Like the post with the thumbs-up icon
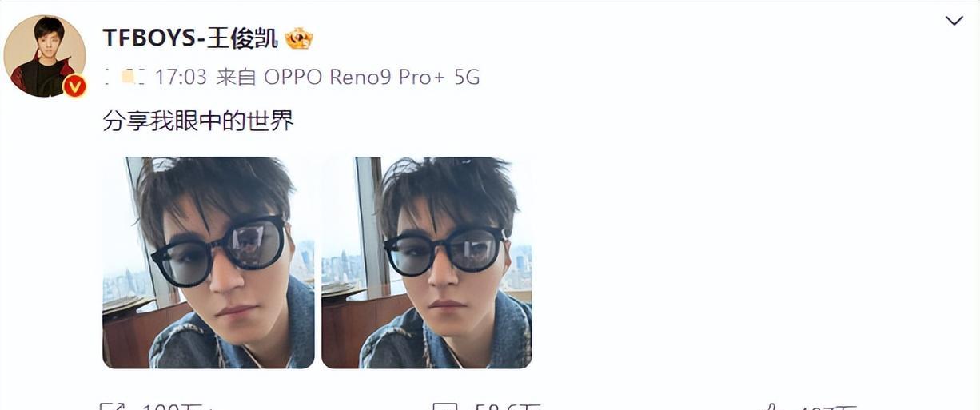Screen dimensions: 980x410 coord(769,407)
